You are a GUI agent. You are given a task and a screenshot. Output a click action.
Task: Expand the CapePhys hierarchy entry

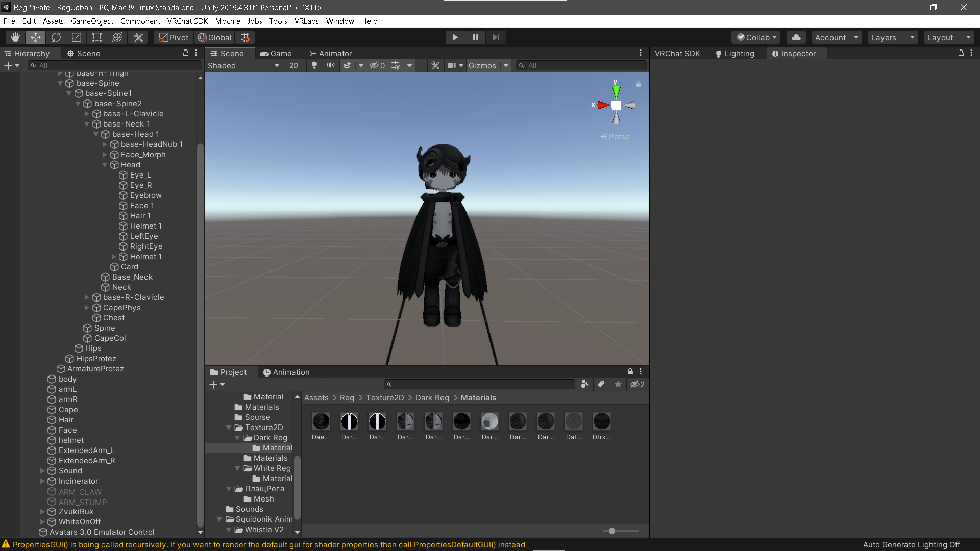[87, 308]
